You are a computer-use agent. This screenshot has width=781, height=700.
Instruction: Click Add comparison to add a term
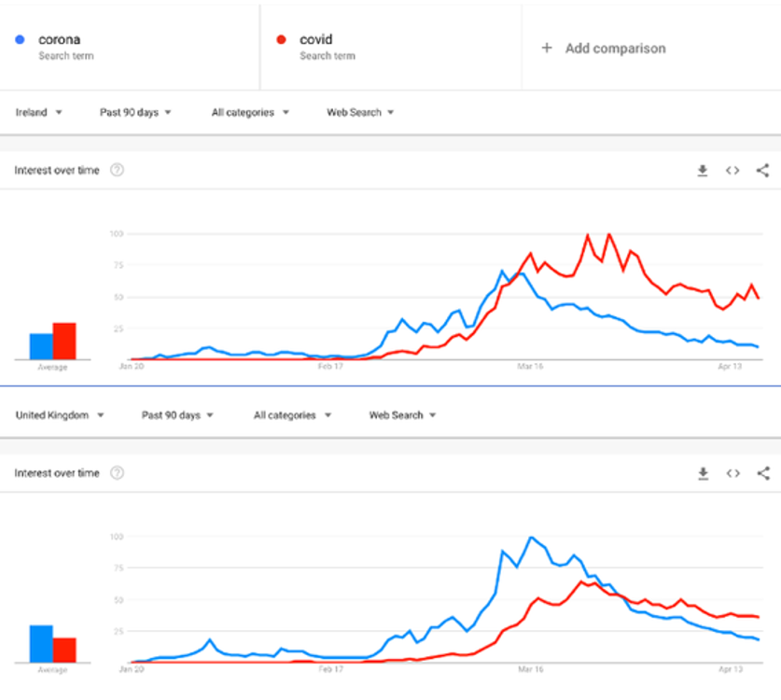coord(605,49)
